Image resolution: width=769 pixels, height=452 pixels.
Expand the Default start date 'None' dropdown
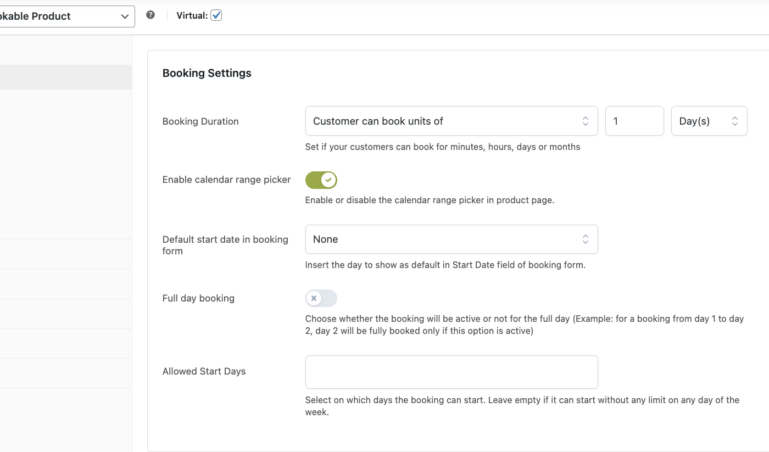pyautogui.click(x=450, y=239)
